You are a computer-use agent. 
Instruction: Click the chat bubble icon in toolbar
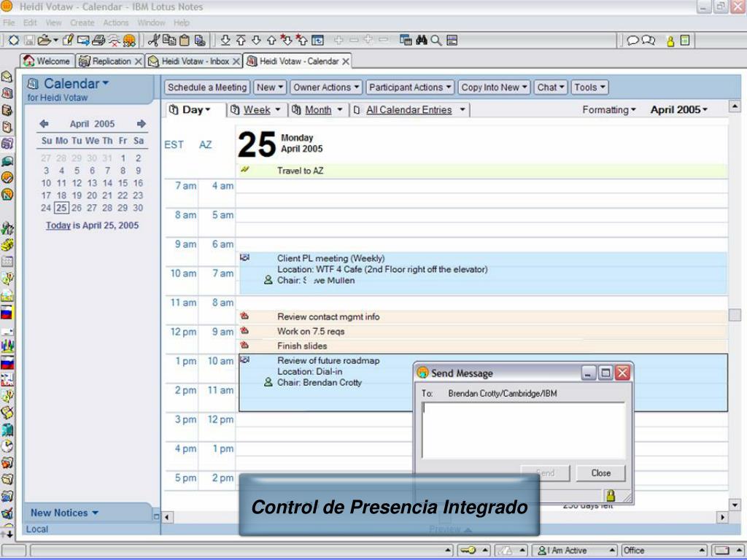tap(632, 41)
